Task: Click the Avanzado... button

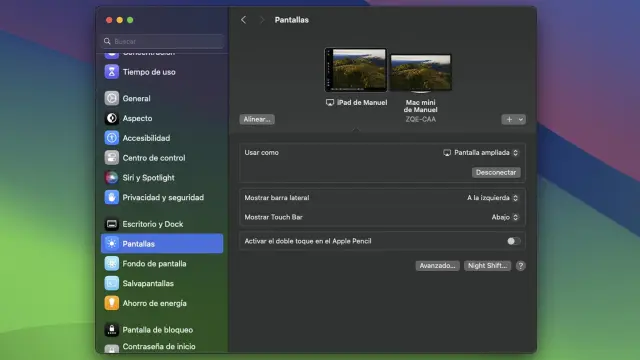Action: pos(438,266)
